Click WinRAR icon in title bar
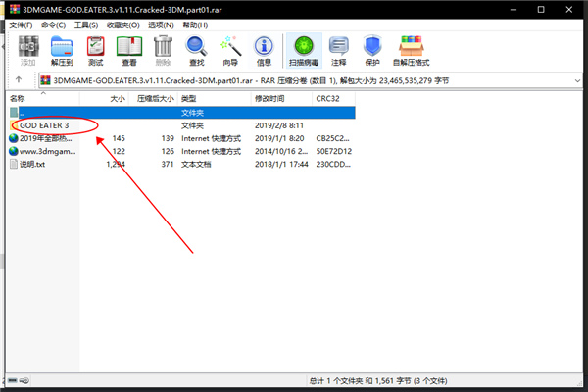Viewport: 588px width, 392px height. (15, 9)
